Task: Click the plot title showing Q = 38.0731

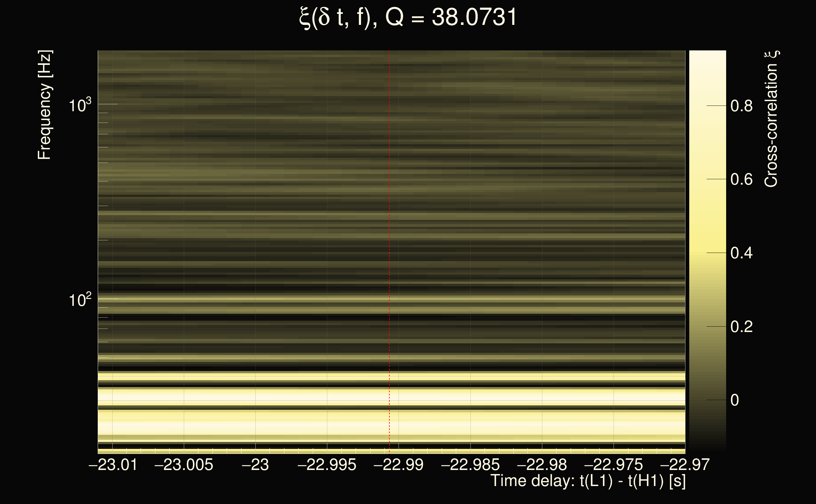Action: (x=408, y=17)
